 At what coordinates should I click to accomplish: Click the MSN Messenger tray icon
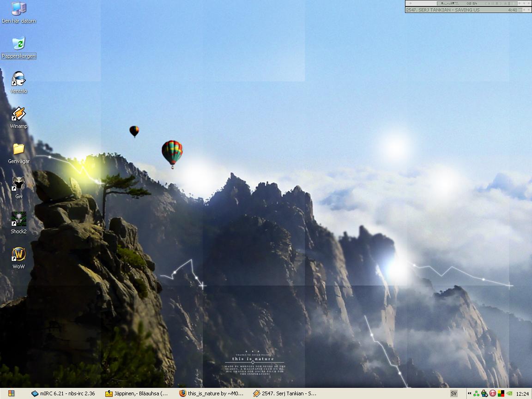(484, 393)
